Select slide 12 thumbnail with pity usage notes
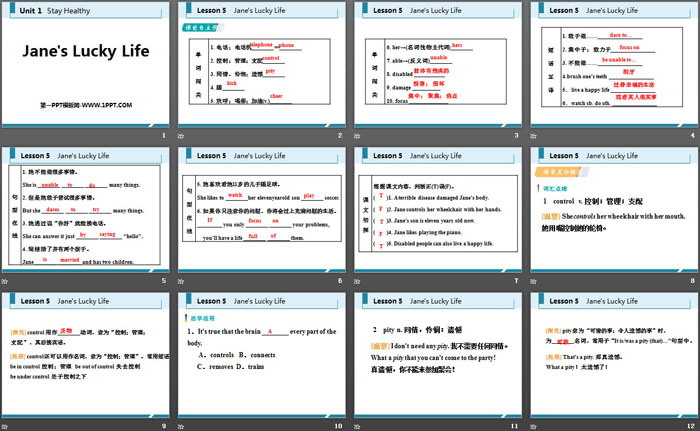 tap(614, 355)
